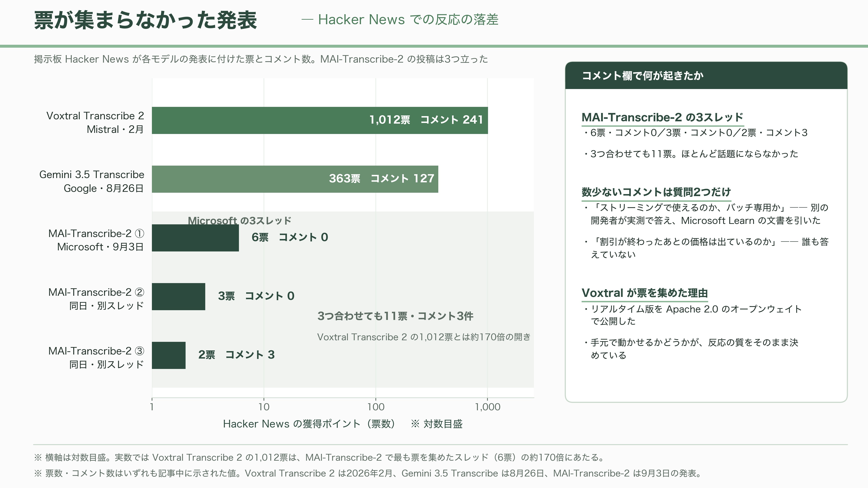Select the '※ 対数目盛' axis note

[437, 424]
